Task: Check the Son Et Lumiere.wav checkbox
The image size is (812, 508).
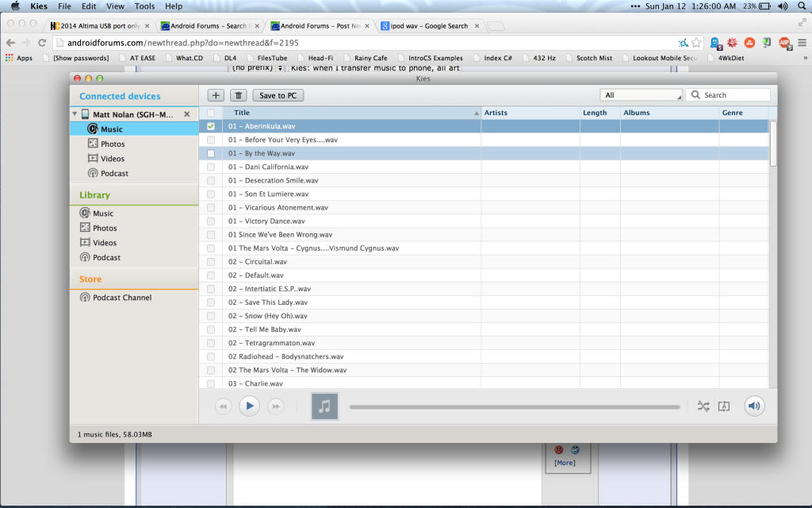Action: tap(211, 194)
